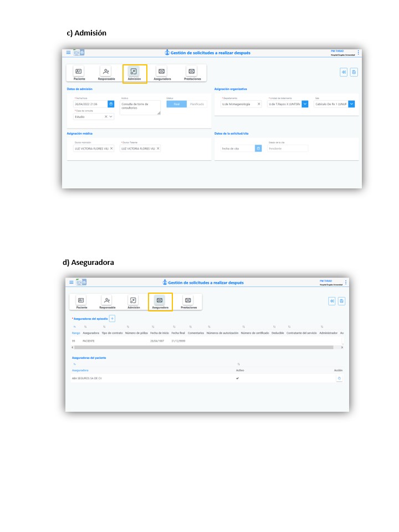This screenshot has width=399, height=532.
Task: Sort by the Rango column sort icon
Action: [75, 327]
